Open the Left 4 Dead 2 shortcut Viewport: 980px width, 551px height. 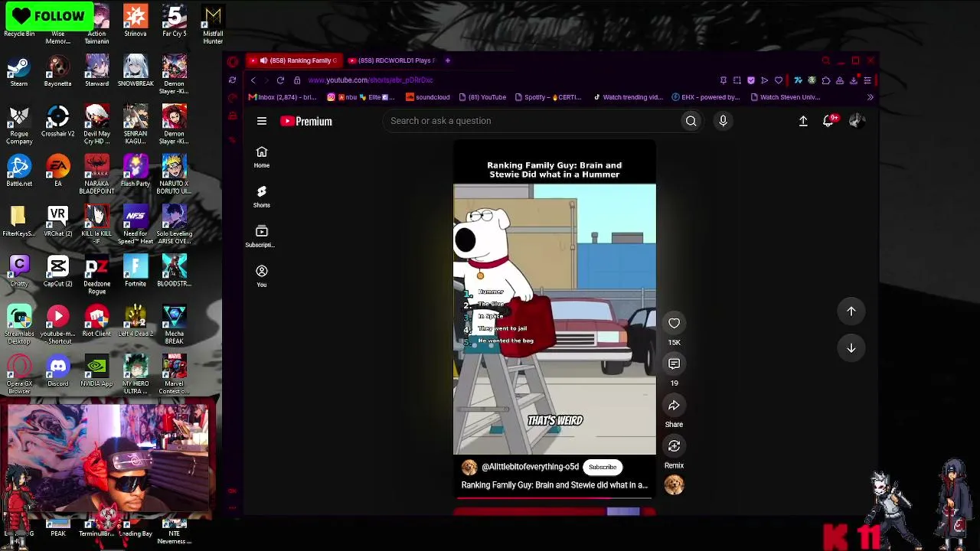click(136, 321)
